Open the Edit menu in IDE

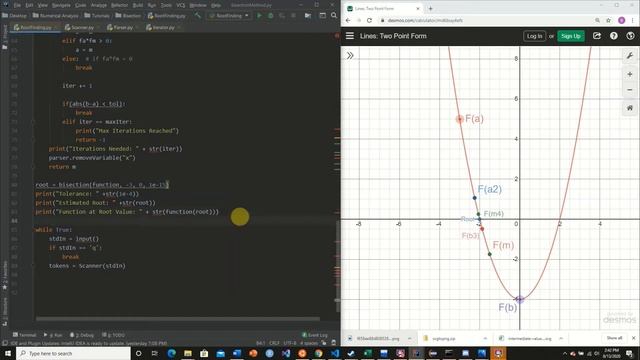(29, 5)
